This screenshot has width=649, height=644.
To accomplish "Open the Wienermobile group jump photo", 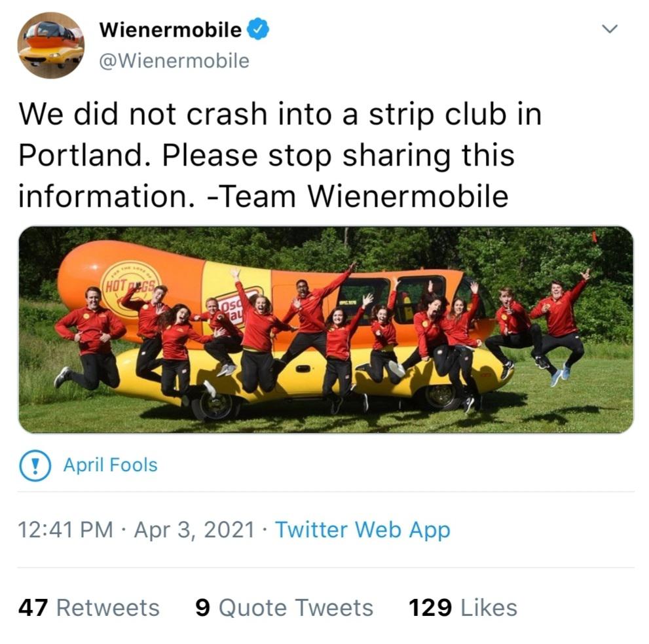I will pyautogui.click(x=325, y=330).
